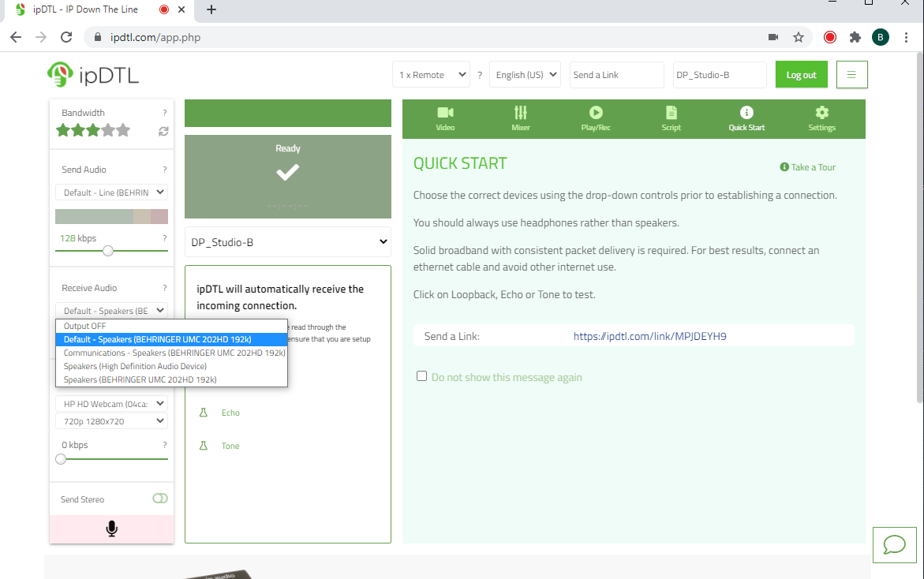924x579 pixels.
Task: Reload the page
Action: 66,37
